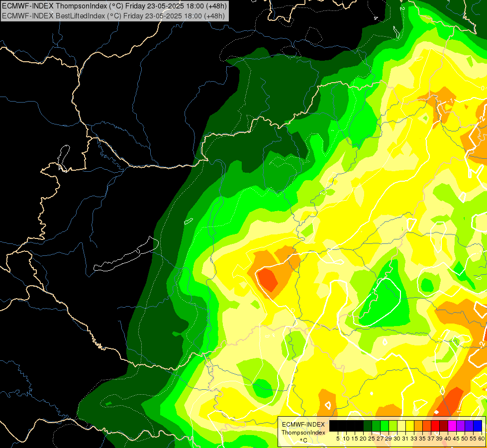Select the bright green 27–29 legend swatch
Screen dimensions: 487x448
pos(385,426)
